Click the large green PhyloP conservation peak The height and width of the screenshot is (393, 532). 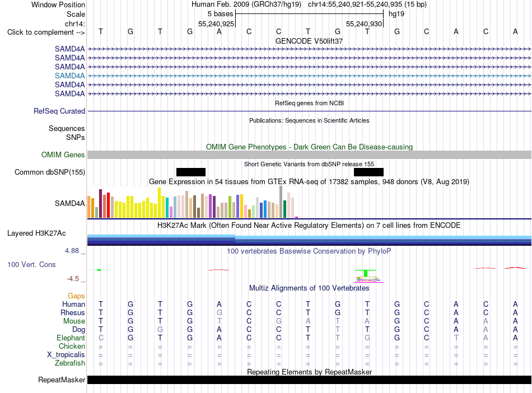click(x=366, y=273)
